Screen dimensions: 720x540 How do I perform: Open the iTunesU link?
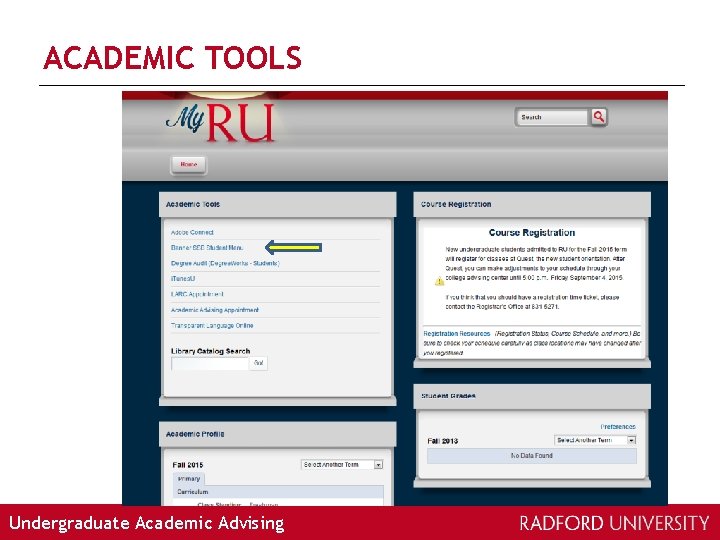(x=183, y=279)
